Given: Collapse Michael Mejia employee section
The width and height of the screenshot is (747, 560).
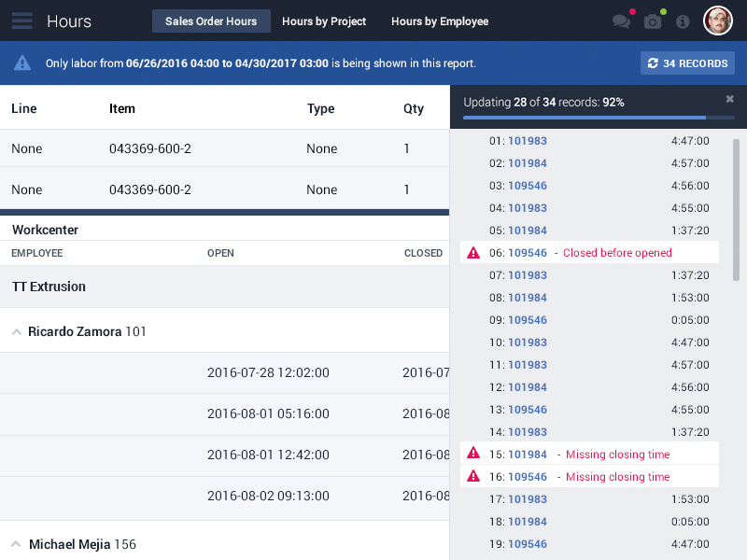Looking at the screenshot, I should pyautogui.click(x=16, y=543).
